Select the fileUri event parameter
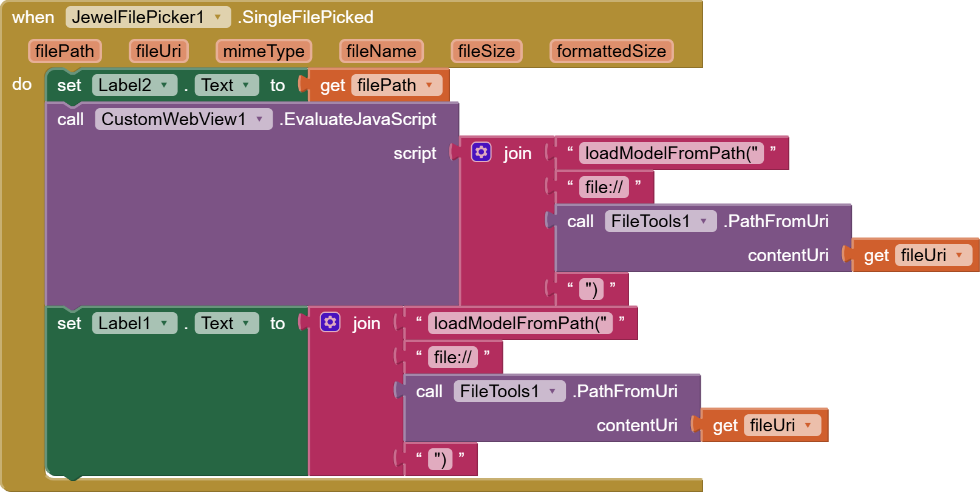Viewport: 980px width, 492px height. pos(158,51)
